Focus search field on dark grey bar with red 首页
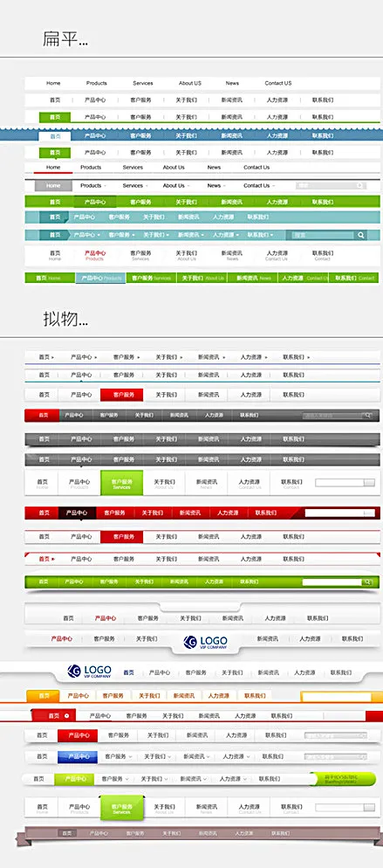The height and width of the screenshot is (868, 383). click(x=332, y=415)
